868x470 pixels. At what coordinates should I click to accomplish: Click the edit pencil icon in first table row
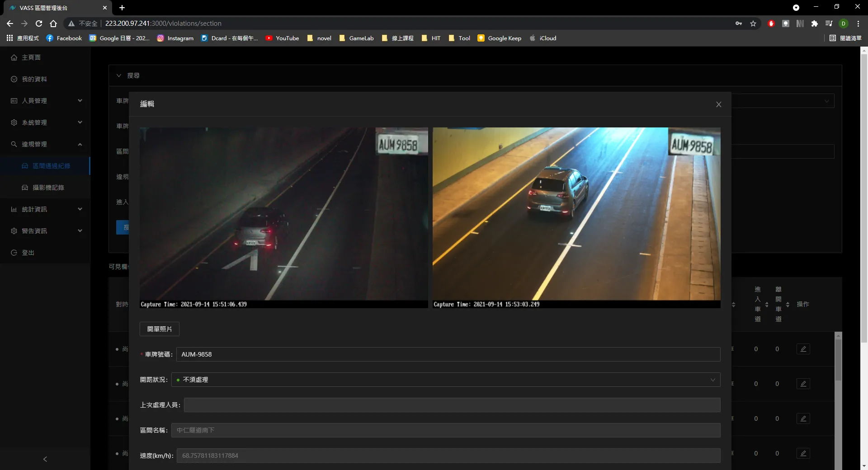pos(803,349)
